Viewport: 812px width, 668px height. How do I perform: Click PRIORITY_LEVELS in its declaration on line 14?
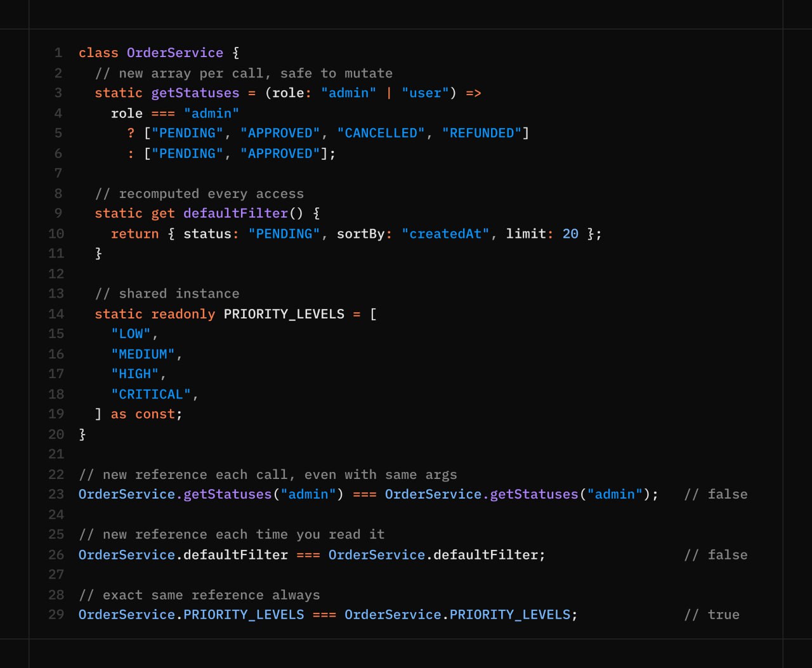(x=284, y=314)
